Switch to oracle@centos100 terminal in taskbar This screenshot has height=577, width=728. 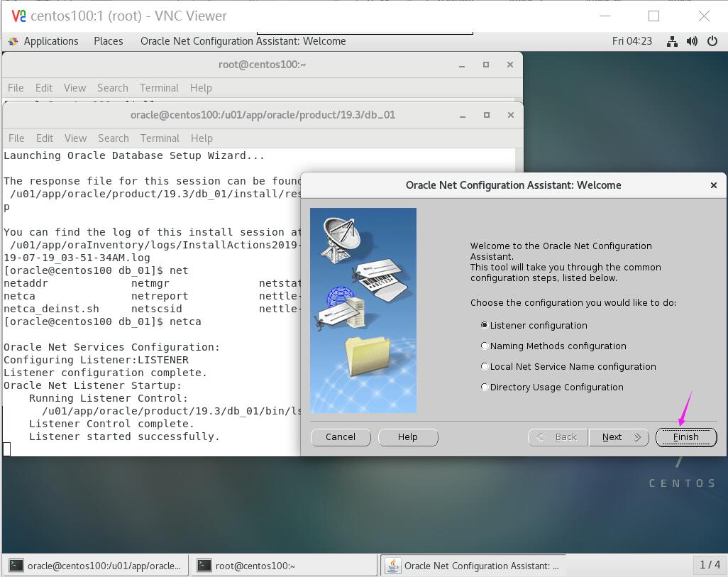(96, 566)
